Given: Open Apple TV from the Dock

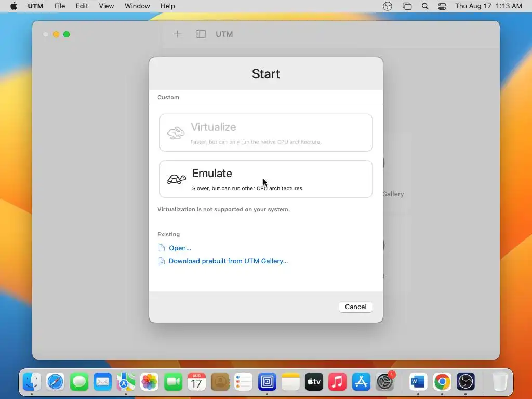Looking at the screenshot, I should 314,382.
